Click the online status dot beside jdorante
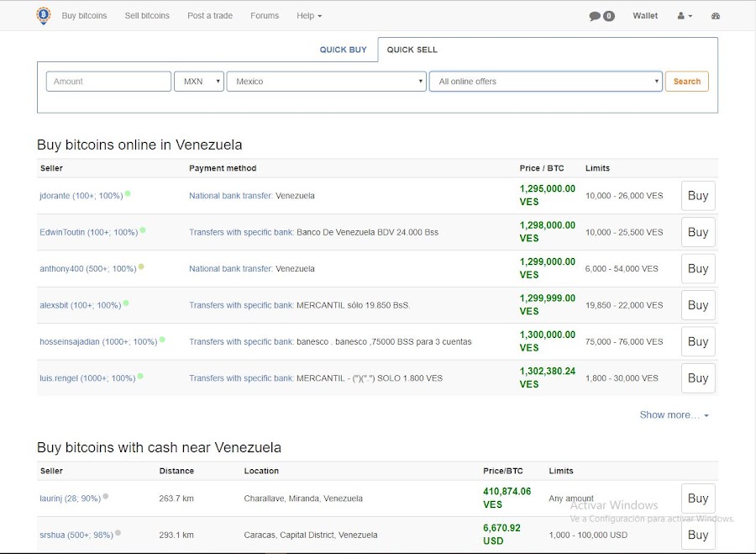Screen dimensions: 756x554 [128, 194]
